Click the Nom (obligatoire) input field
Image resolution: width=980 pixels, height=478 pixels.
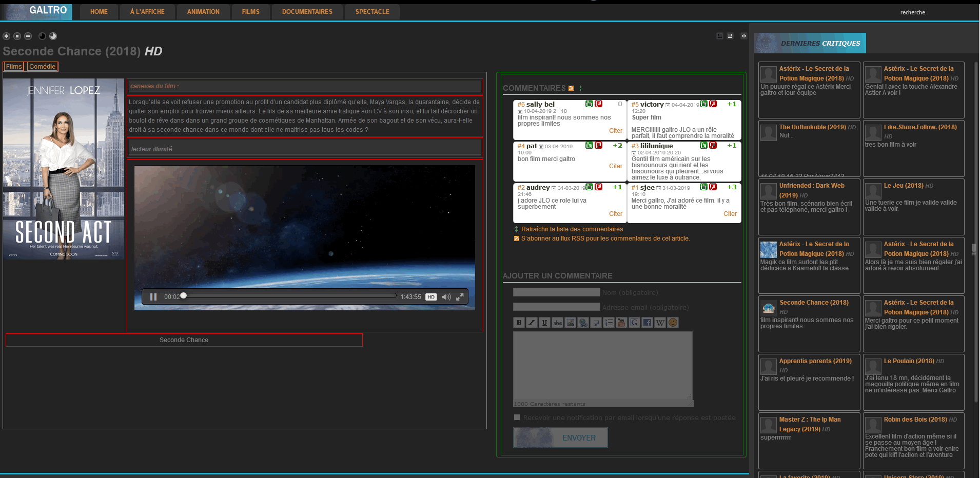coord(557,292)
